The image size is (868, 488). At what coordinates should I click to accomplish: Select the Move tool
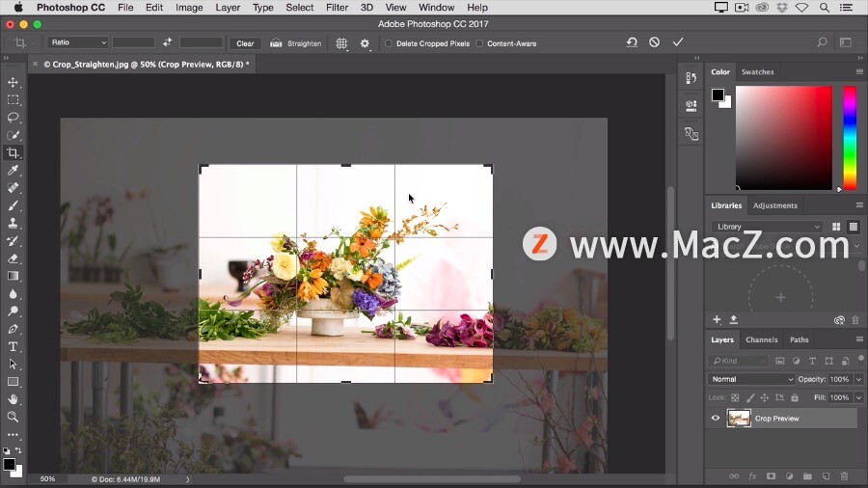(13, 82)
